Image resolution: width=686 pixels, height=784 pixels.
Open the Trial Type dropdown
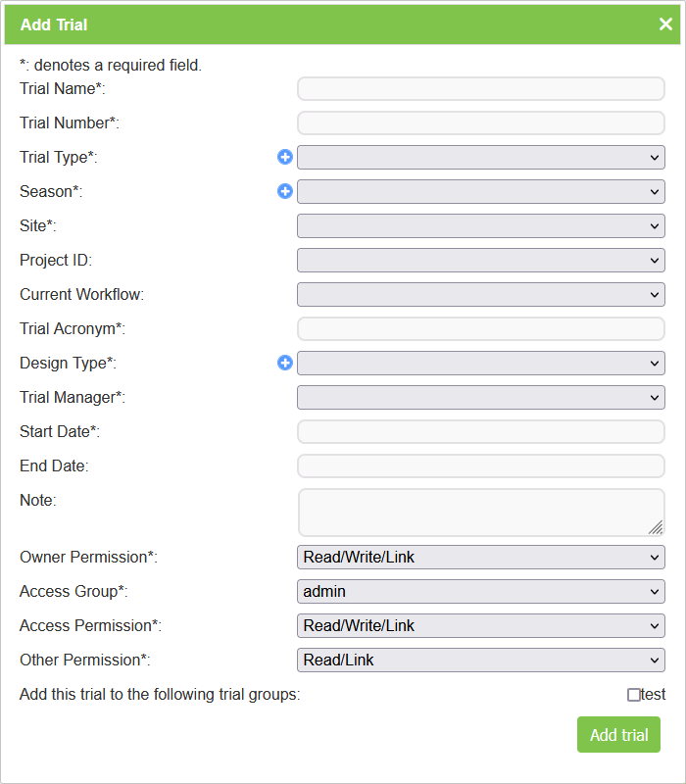[480, 157]
